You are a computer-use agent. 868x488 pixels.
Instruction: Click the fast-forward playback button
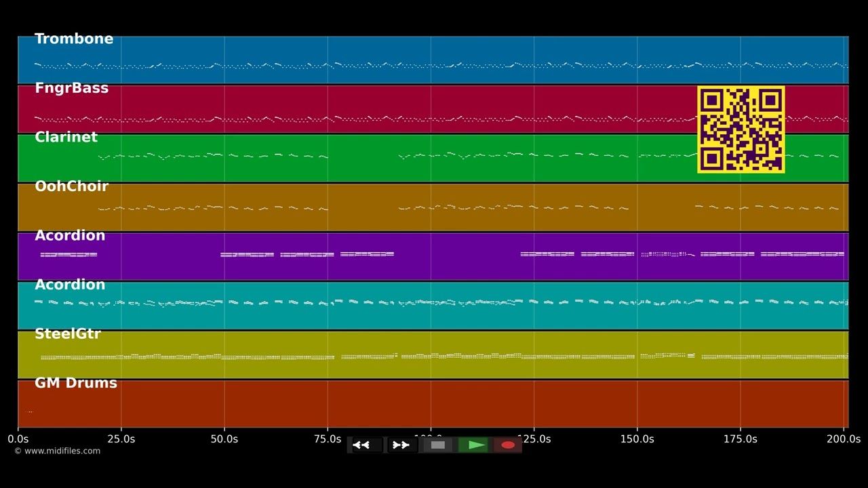pos(402,445)
